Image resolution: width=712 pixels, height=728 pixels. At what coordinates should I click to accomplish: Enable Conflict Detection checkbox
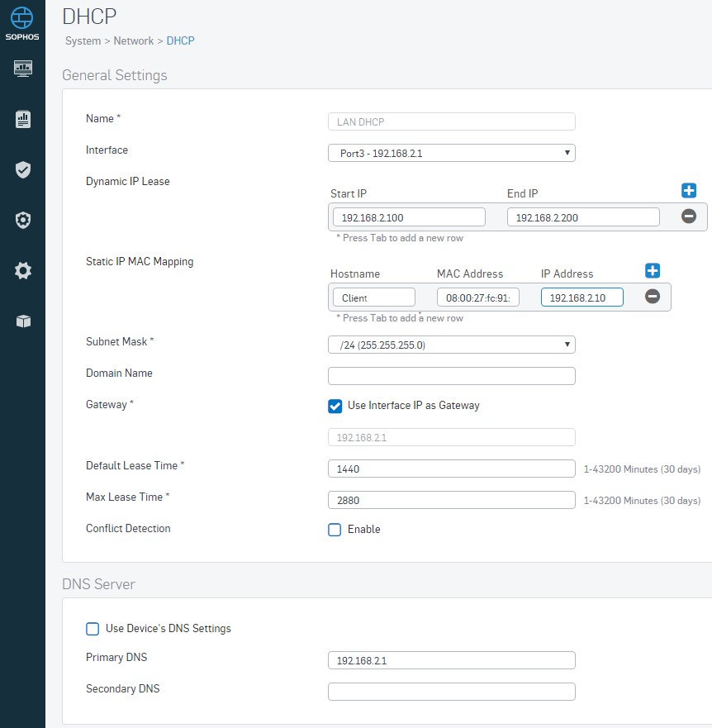335,530
